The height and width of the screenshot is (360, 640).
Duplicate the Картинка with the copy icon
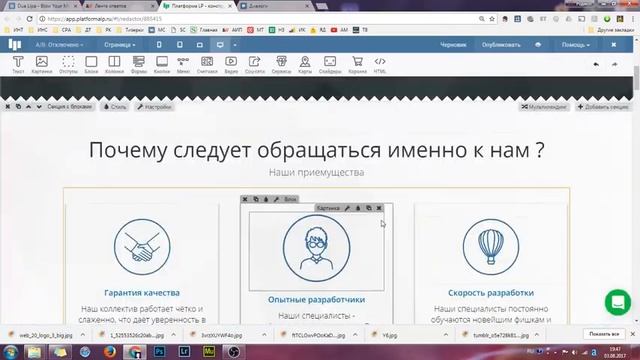(x=369, y=208)
